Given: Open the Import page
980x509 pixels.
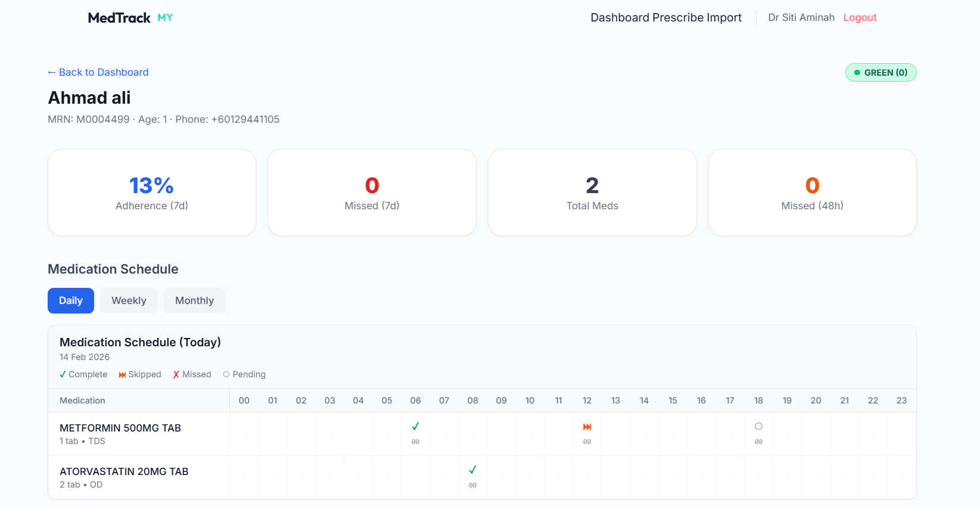Looking at the screenshot, I should click(724, 18).
